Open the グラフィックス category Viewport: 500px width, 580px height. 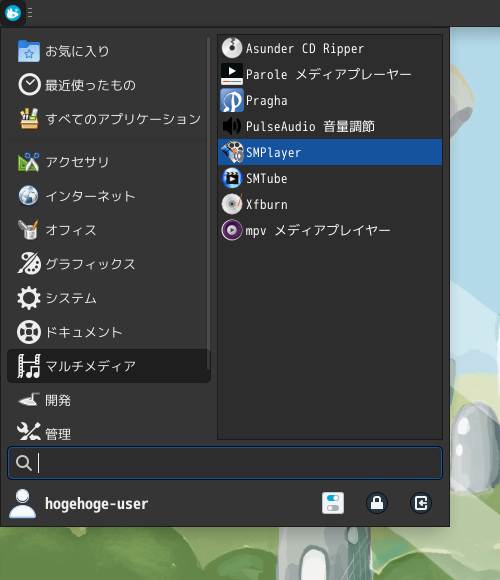click(108, 264)
